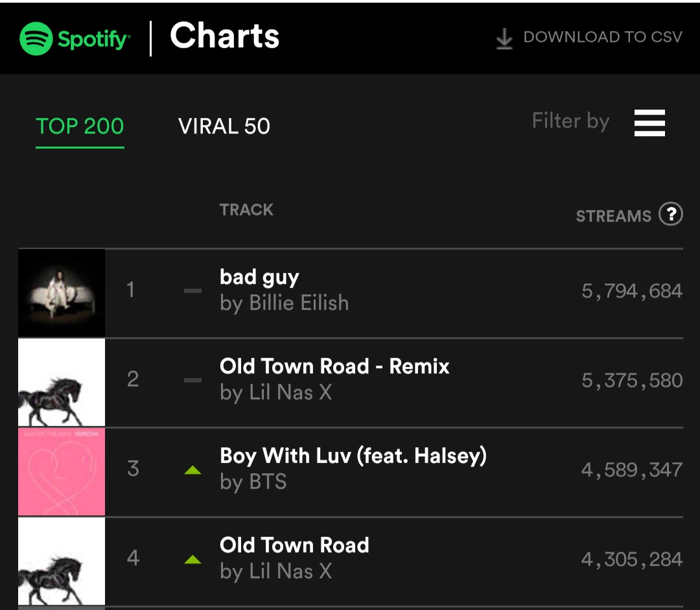Click the Spotify logo icon
Image resolution: width=700 pixels, height=610 pixels.
click(36, 39)
